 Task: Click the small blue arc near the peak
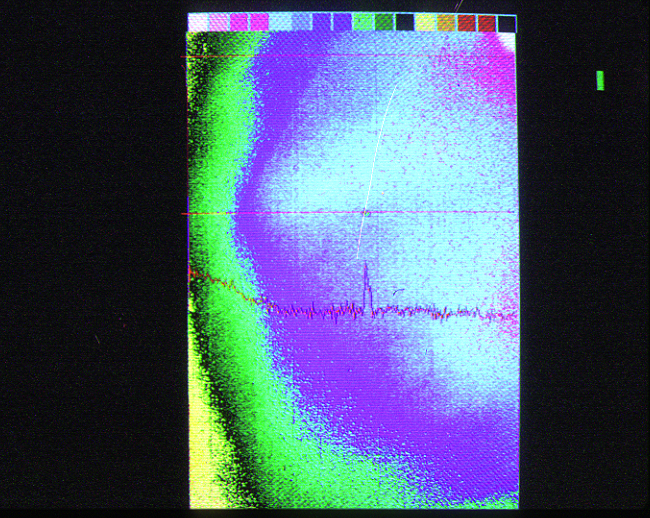[398, 292]
